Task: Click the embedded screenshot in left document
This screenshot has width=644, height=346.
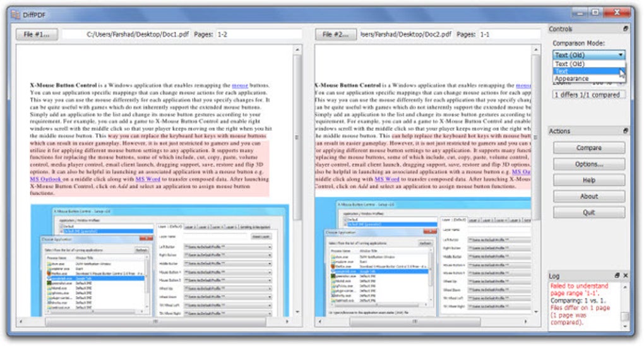Action: click(159, 260)
